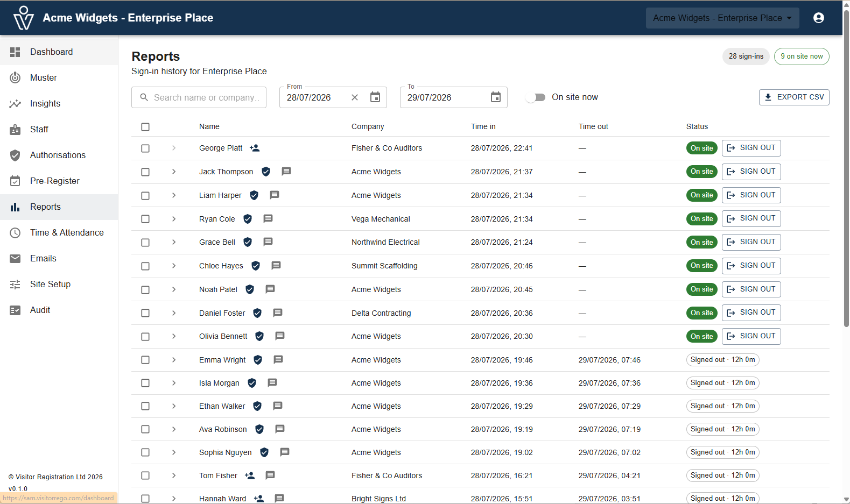Open the user account icon
The height and width of the screenshot is (504, 850).
coord(818,18)
